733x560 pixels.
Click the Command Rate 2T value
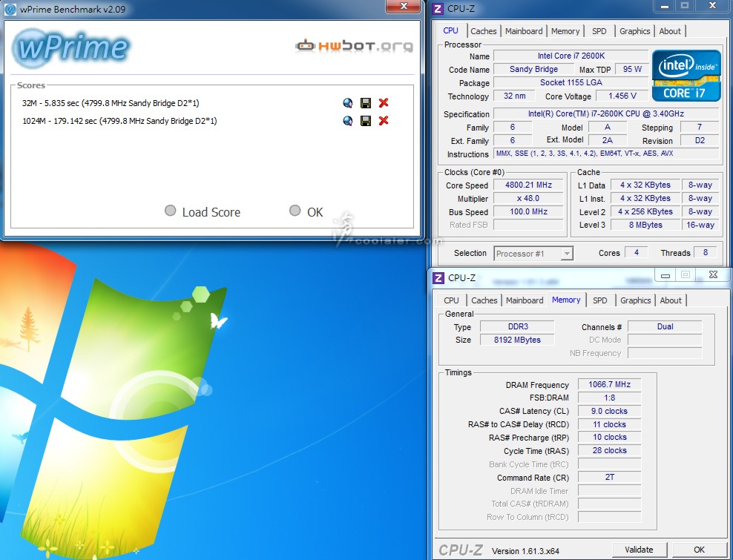click(610, 477)
